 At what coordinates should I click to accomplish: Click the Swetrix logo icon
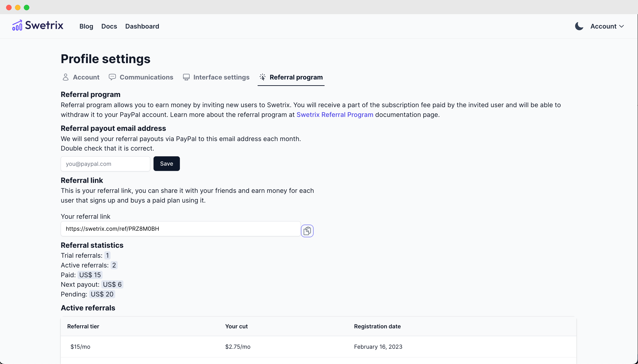pyautogui.click(x=17, y=25)
